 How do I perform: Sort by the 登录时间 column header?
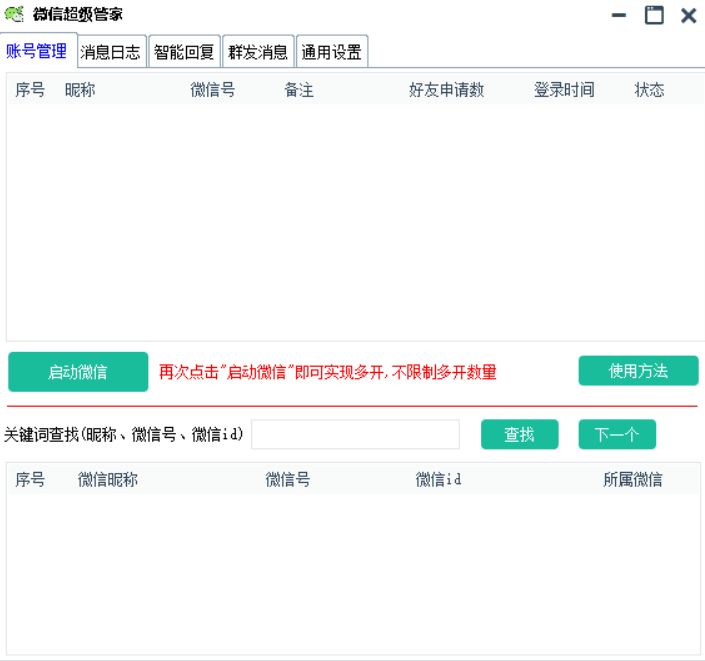564,90
